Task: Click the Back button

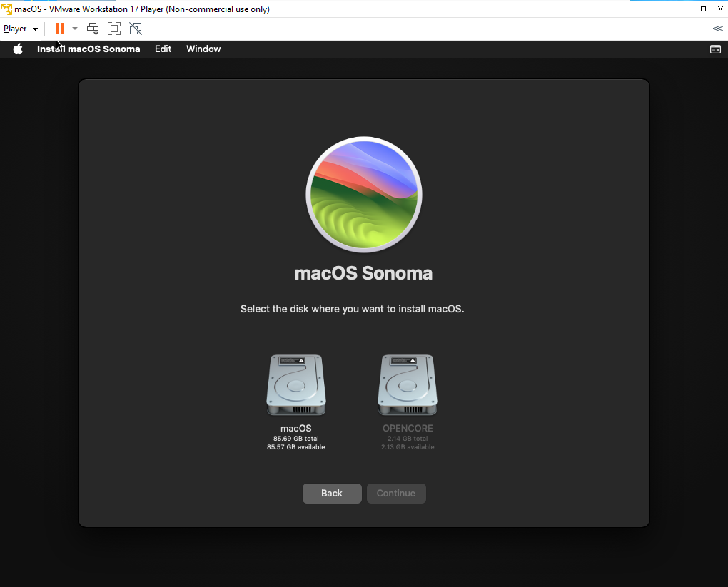Action: click(332, 494)
